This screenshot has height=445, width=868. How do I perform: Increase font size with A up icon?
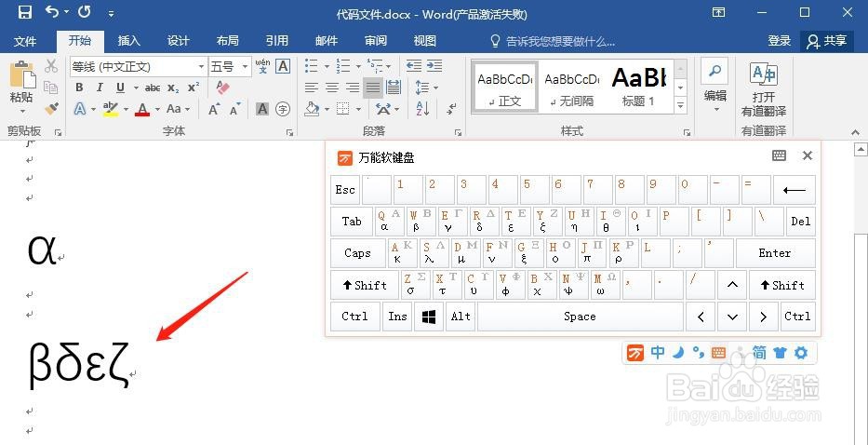(x=214, y=109)
